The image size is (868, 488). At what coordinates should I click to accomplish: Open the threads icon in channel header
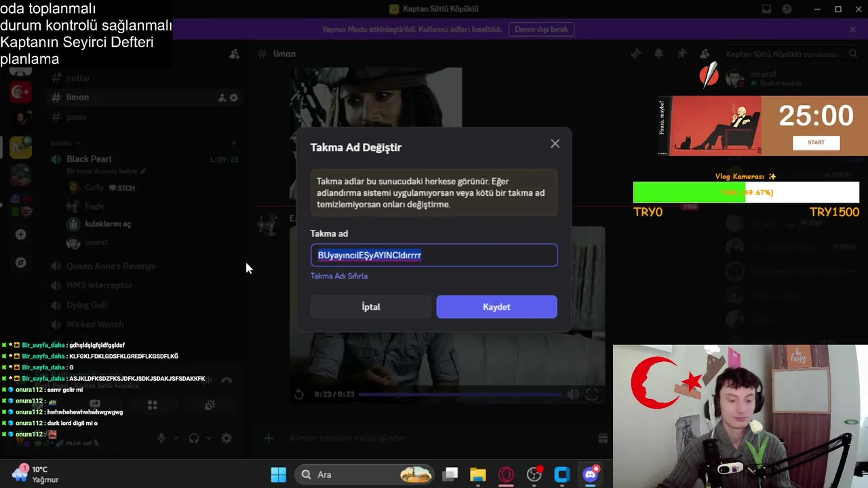click(635, 54)
